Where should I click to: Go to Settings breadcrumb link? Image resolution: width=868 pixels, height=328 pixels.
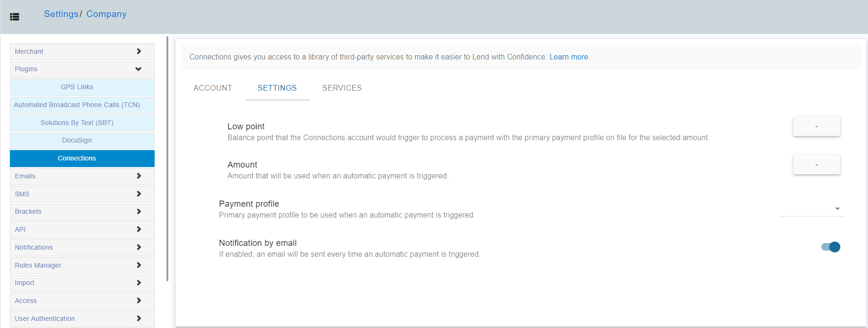click(61, 14)
